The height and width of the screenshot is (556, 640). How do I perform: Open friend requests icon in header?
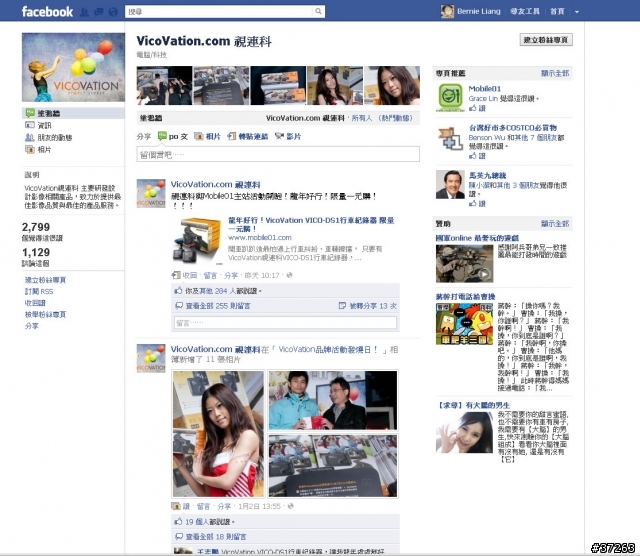(x=84, y=12)
